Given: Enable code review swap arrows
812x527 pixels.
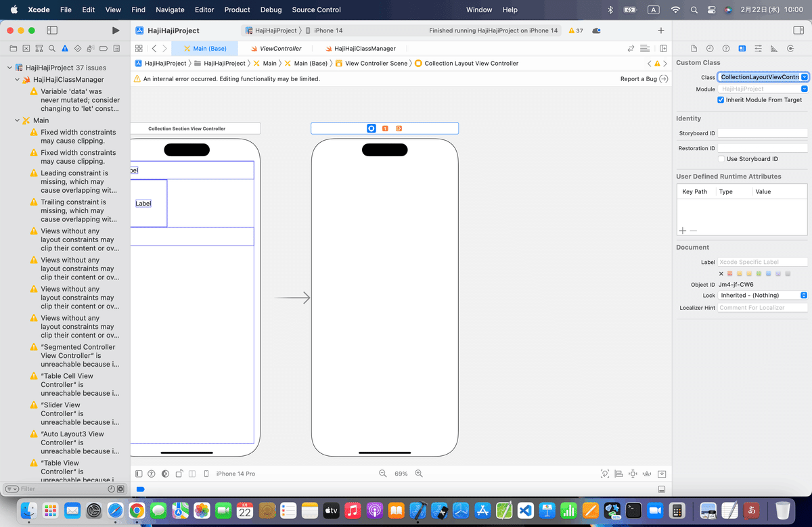Looking at the screenshot, I should coord(631,49).
